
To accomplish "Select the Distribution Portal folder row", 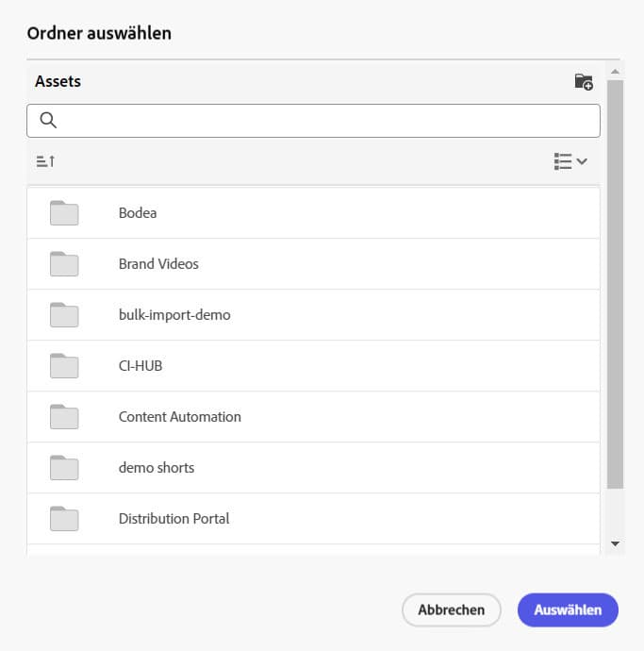I will [311, 519].
